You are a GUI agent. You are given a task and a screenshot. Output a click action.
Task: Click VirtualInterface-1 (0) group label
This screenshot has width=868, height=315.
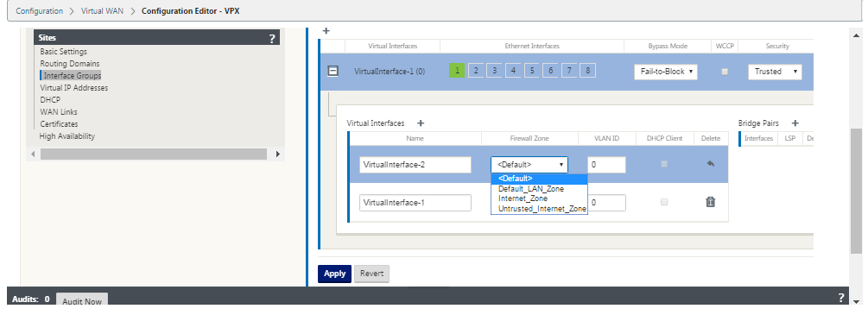tap(390, 72)
